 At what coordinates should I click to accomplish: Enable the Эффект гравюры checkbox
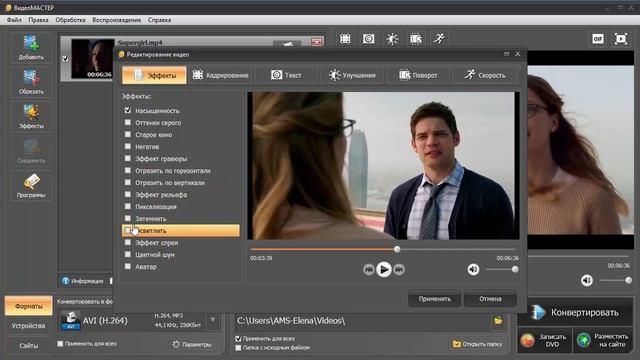coord(128,158)
